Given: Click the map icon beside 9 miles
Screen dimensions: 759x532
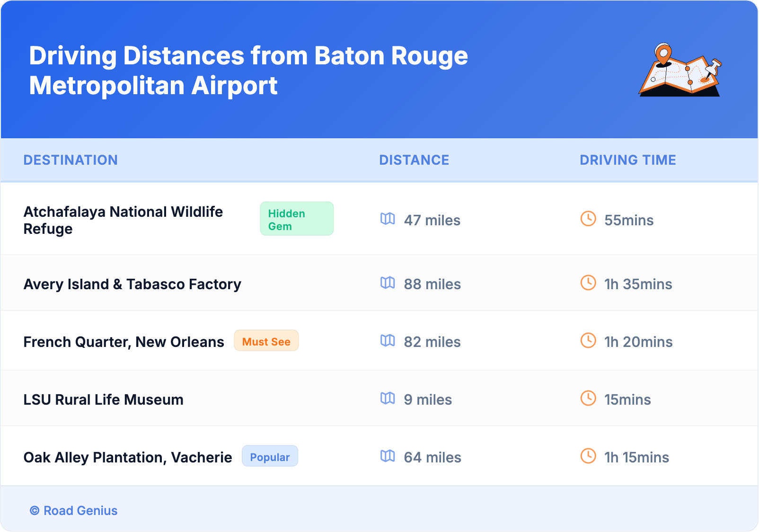Looking at the screenshot, I should click(x=388, y=399).
